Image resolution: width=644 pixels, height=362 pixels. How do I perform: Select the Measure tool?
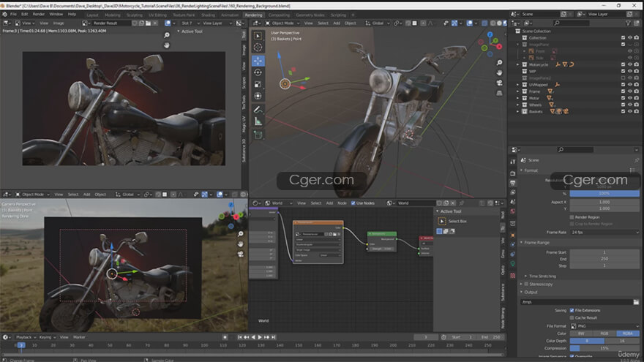[258, 121]
